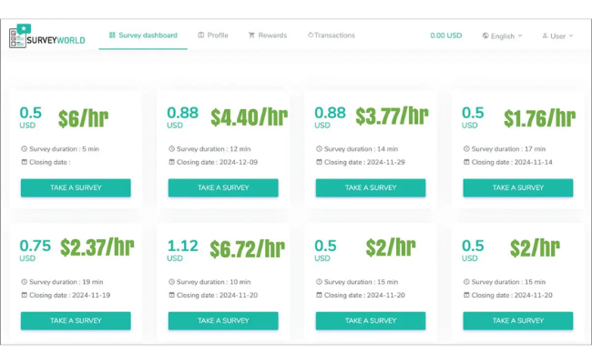Open the Survey dashboard tab

[143, 35]
